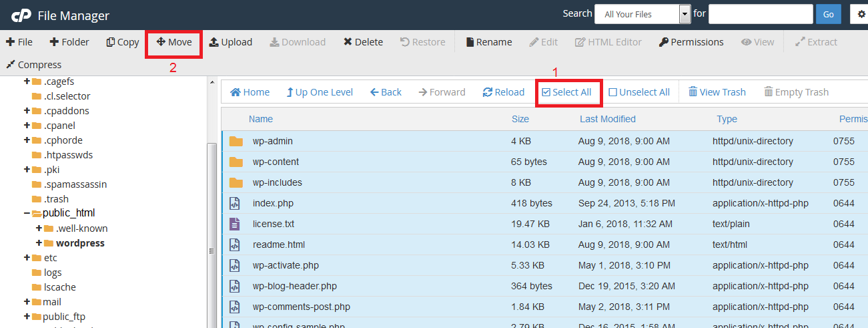Click the license.txt file icon
The width and height of the screenshot is (868, 328).
234,224
